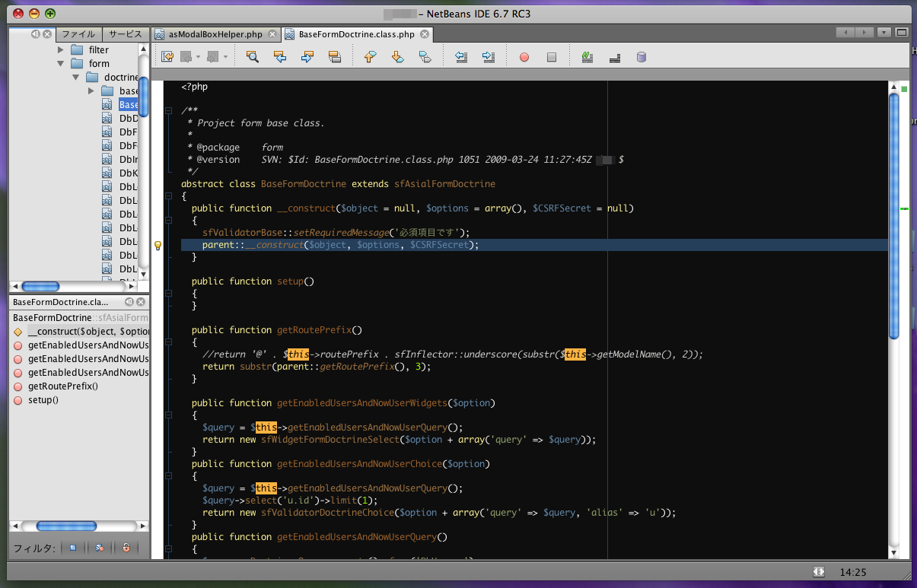Click the Last Edit Location toolbar icon
Screen dimensions: 917x588
coord(167,57)
